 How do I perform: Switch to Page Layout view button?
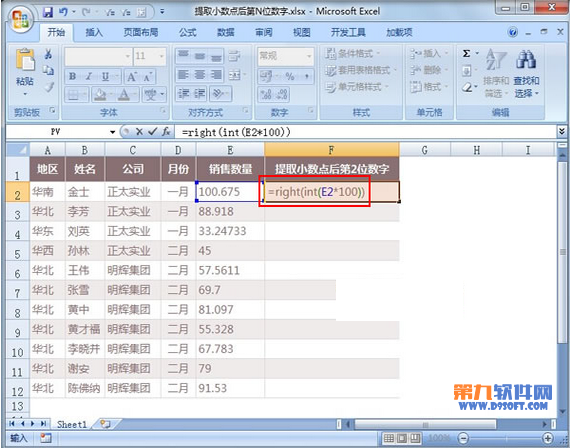pyautogui.click(x=403, y=438)
